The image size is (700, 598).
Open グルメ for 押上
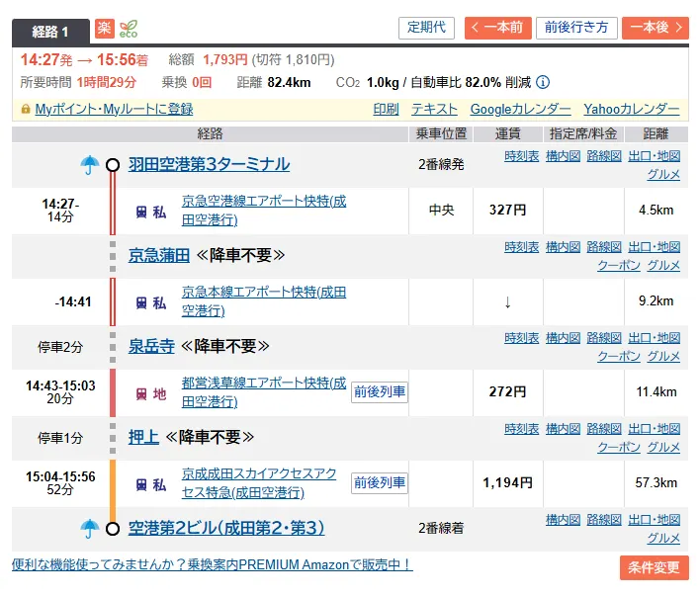[663, 448]
